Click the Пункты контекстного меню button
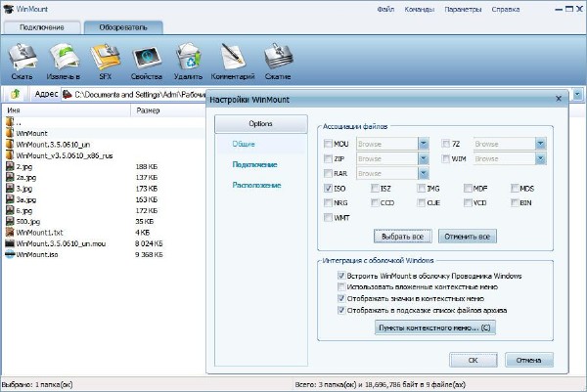This screenshot has width=587, height=392. [435, 328]
